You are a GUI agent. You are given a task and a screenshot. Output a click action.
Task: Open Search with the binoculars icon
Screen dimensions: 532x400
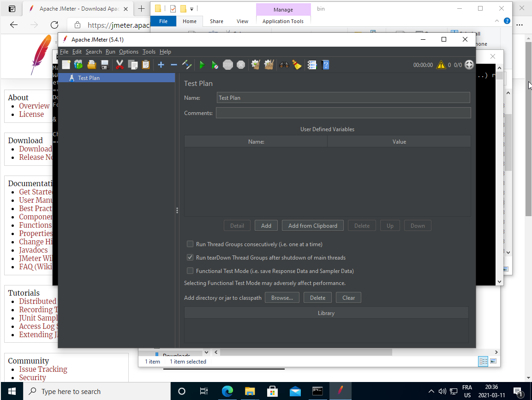(x=284, y=65)
